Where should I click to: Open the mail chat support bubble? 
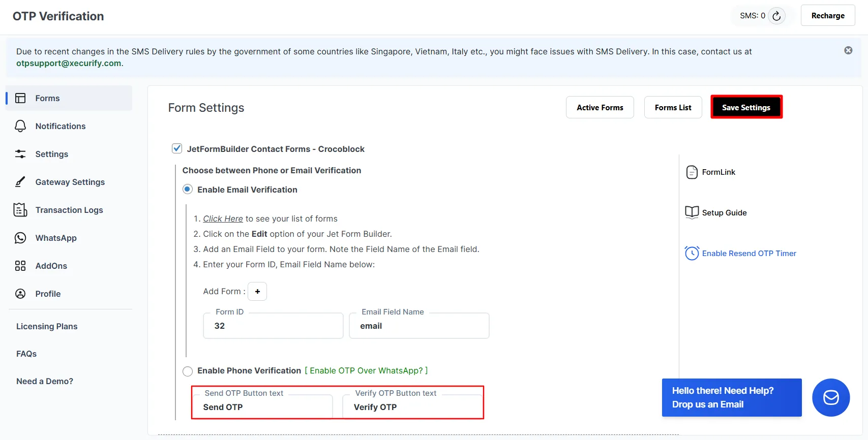831,397
